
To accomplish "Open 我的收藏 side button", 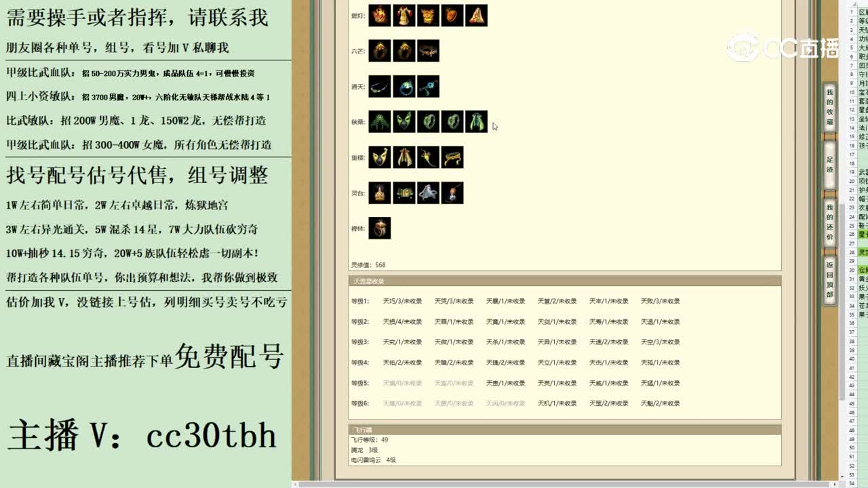I will [x=829, y=107].
